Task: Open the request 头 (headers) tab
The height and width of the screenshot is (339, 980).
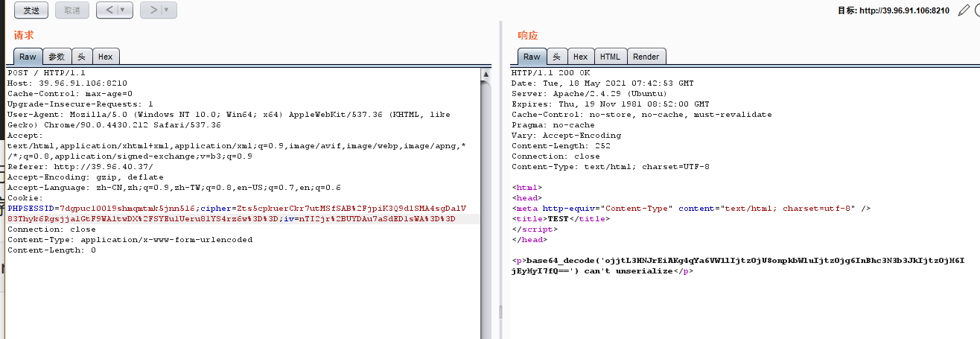Action: [x=82, y=57]
